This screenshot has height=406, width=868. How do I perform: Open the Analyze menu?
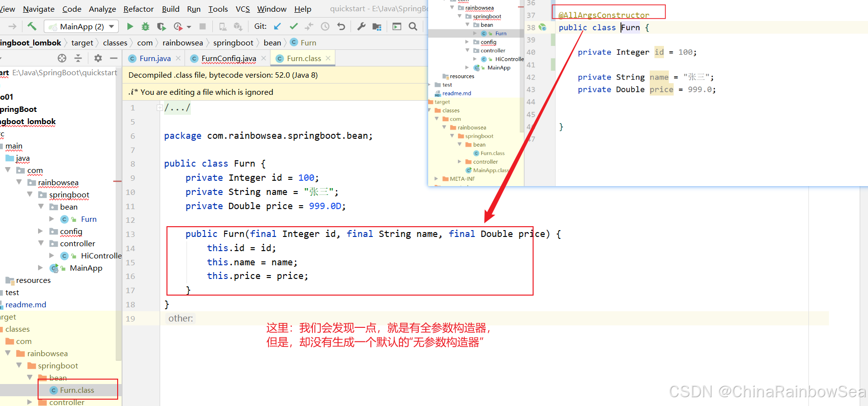point(103,9)
